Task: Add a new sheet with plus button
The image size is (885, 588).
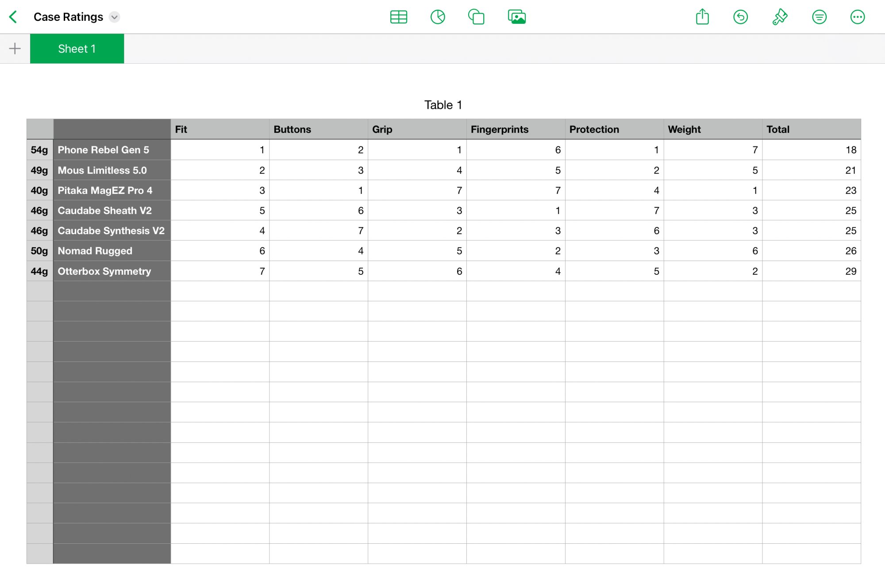Action: click(x=15, y=48)
